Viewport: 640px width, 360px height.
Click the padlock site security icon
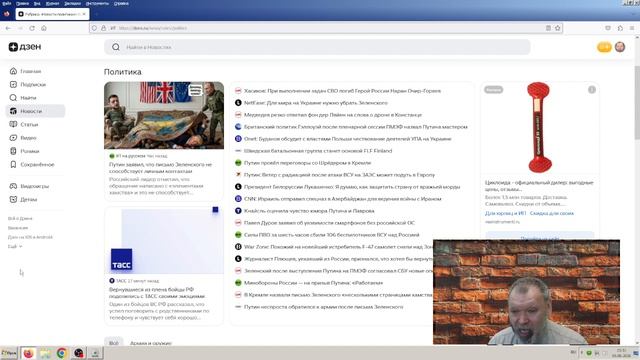[x=104, y=28]
